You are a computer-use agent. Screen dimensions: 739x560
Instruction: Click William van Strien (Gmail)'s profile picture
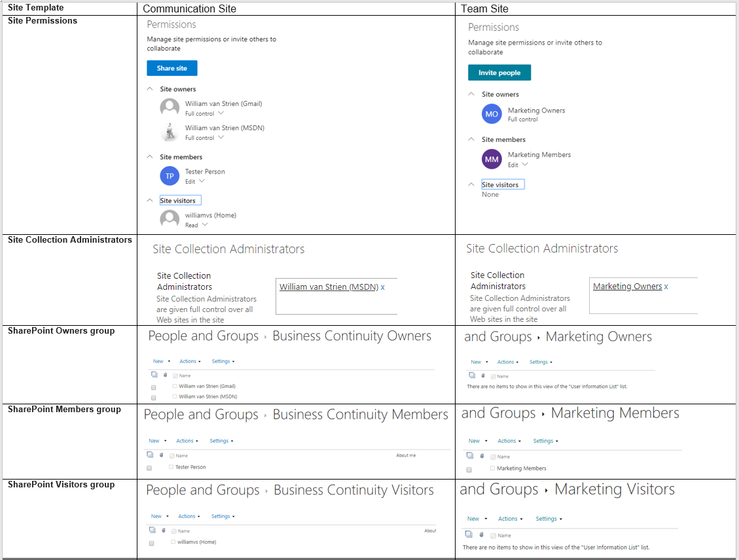pos(170,107)
